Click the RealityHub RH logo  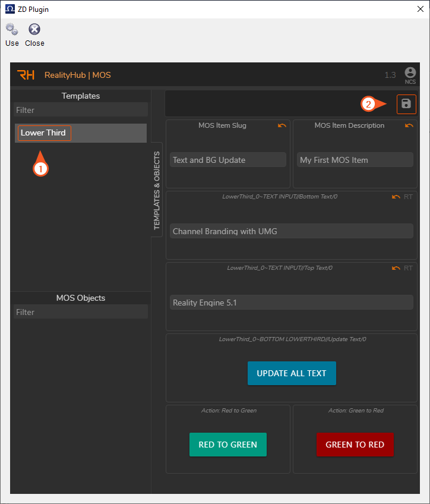pyautogui.click(x=26, y=75)
